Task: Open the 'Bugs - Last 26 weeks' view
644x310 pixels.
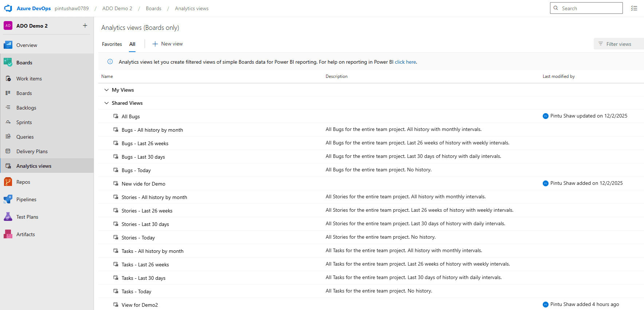Action: 145,143
